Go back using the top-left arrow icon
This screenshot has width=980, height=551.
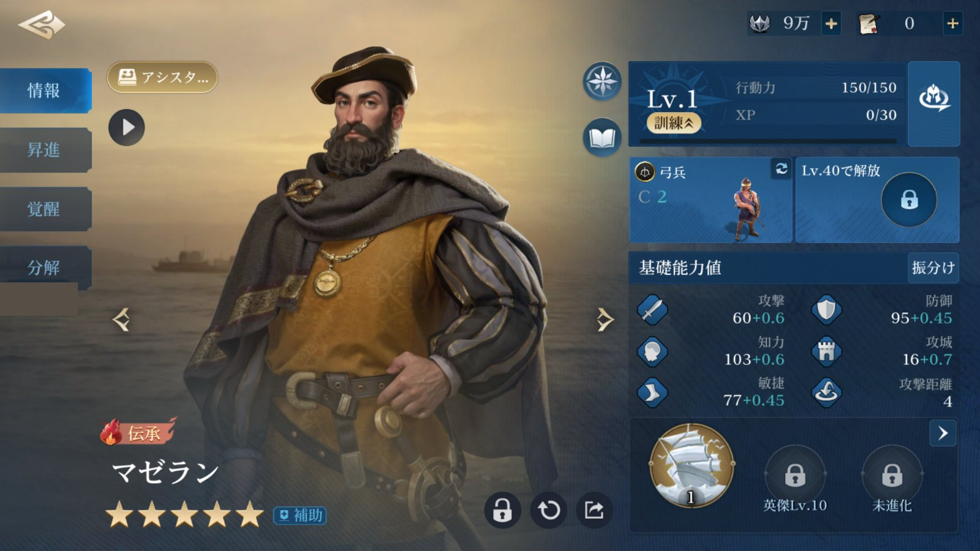pyautogui.click(x=42, y=25)
